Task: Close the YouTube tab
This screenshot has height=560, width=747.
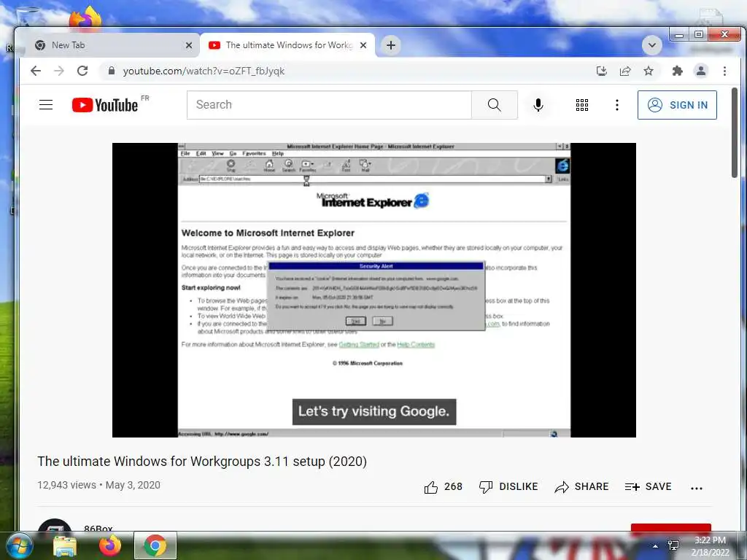Action: [x=363, y=45]
